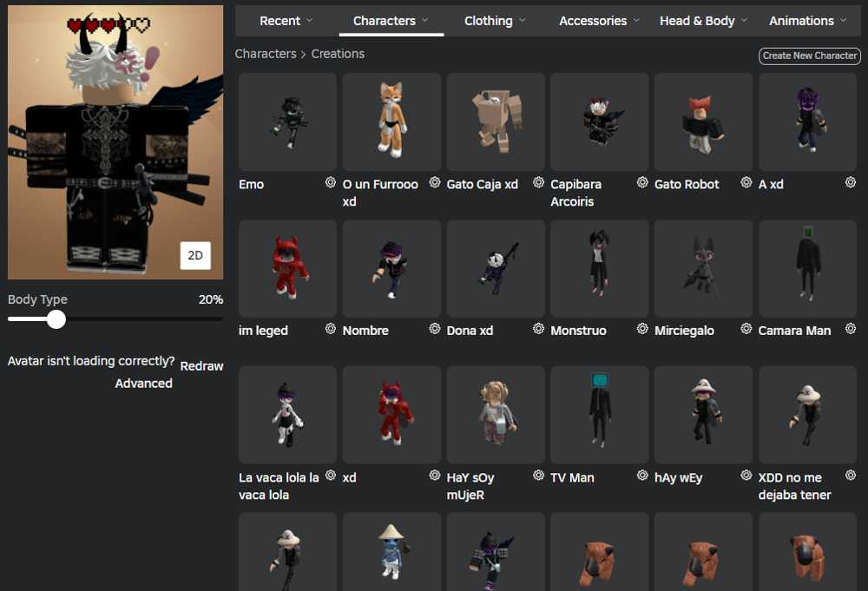Image resolution: width=868 pixels, height=591 pixels.
Task: Select the Capibara Arcoiris character thumbnail
Action: click(600, 121)
